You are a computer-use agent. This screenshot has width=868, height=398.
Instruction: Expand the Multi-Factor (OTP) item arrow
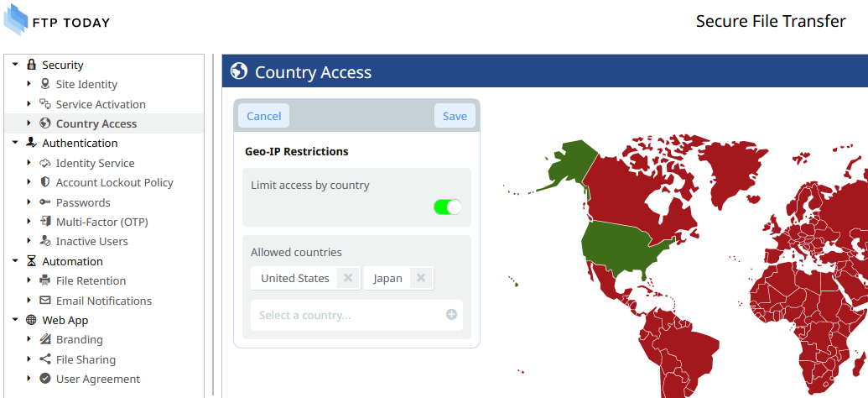pyautogui.click(x=29, y=222)
